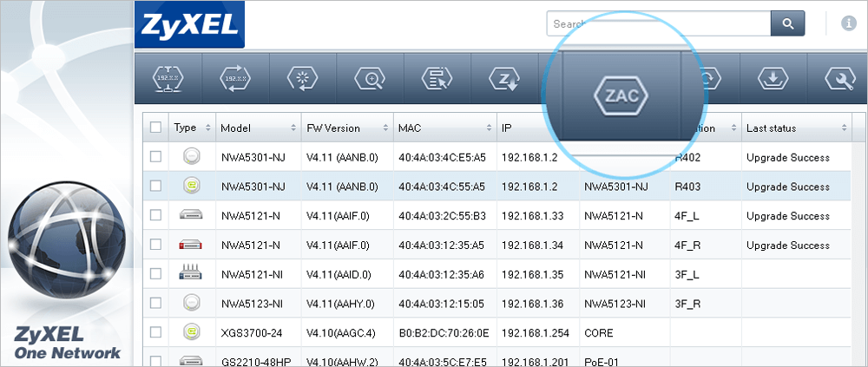Click the R402 location cell
The width and height of the screenshot is (868, 367).
[687, 158]
